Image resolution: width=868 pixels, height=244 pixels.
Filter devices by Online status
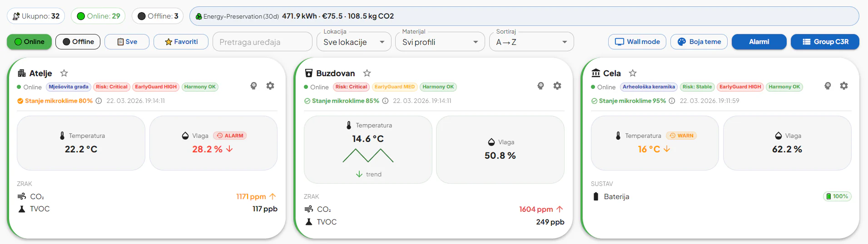tap(30, 42)
